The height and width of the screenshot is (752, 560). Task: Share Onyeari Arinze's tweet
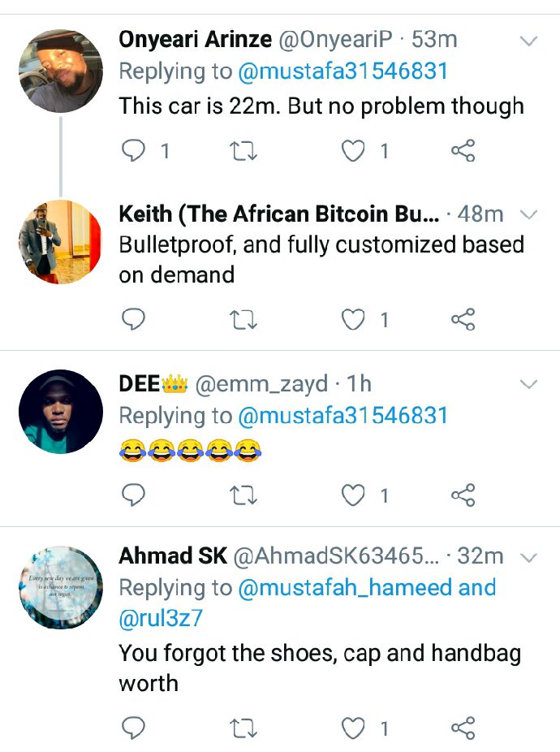(x=463, y=151)
